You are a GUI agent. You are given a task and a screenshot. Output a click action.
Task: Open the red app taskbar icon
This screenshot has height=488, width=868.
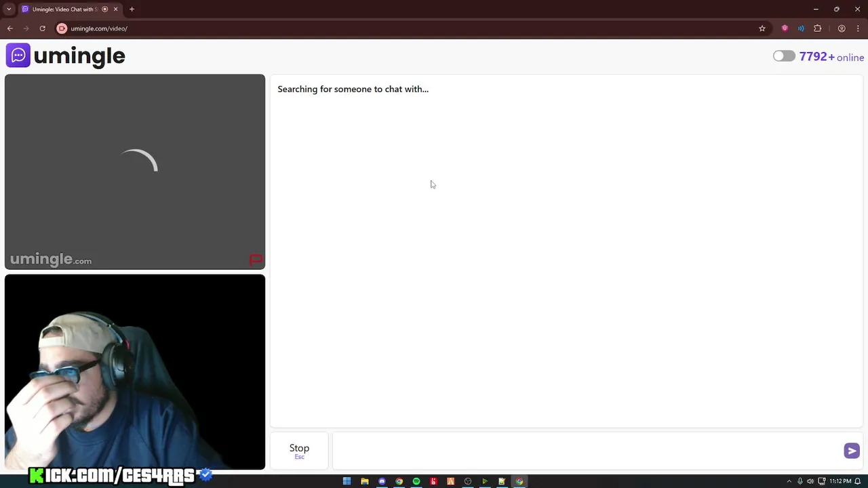click(x=433, y=481)
